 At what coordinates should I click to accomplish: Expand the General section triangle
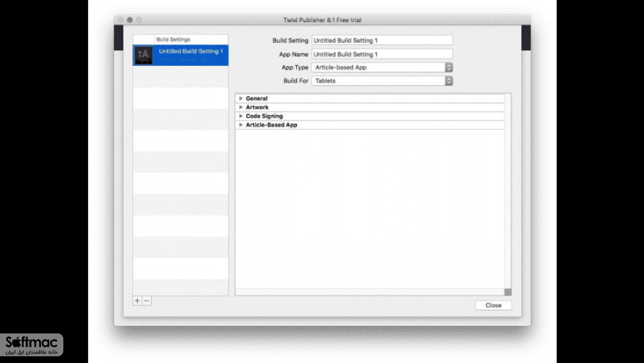(x=241, y=98)
